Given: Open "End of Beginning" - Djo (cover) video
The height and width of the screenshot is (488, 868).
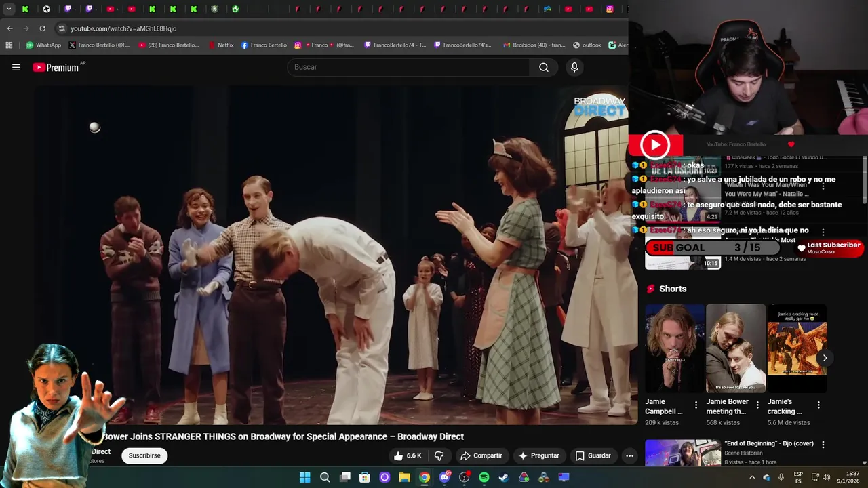Looking at the screenshot, I should [769, 443].
